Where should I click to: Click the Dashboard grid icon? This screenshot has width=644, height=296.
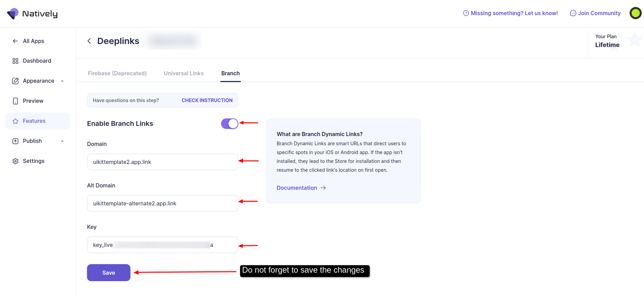[15, 61]
